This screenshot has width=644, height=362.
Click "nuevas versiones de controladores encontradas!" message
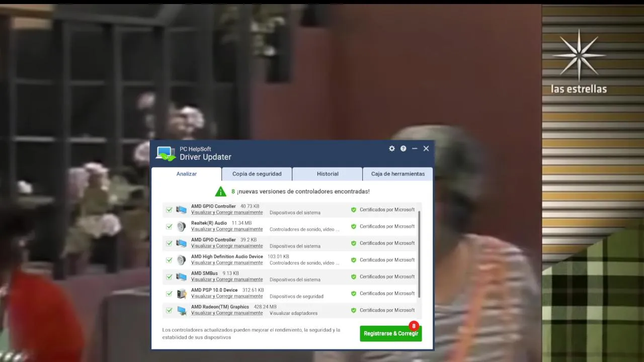tap(303, 192)
